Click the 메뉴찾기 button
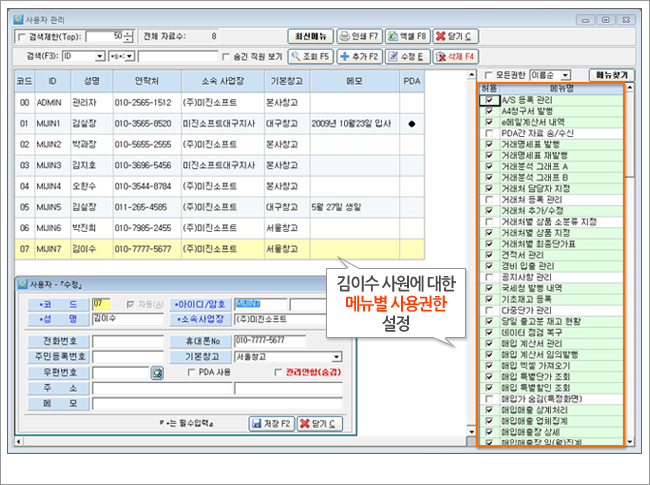Screen dimensions: 650x485 [609, 75]
